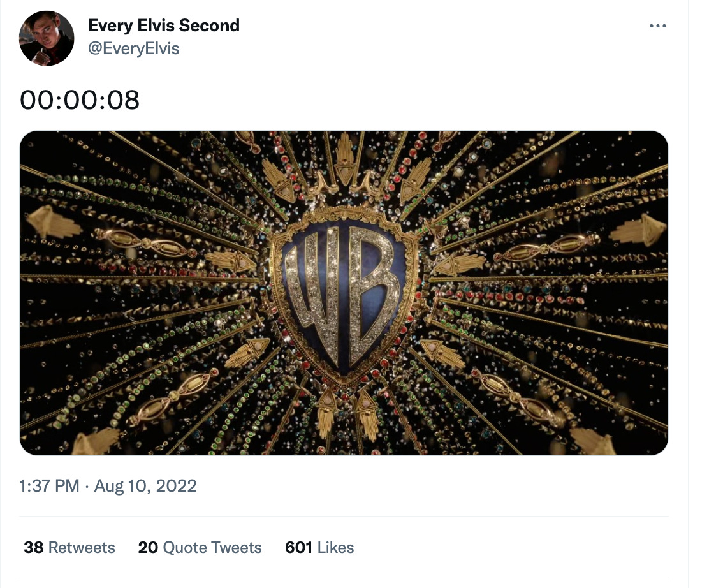Click the @EveryElvis handle
723x588 pixels.
134,48
